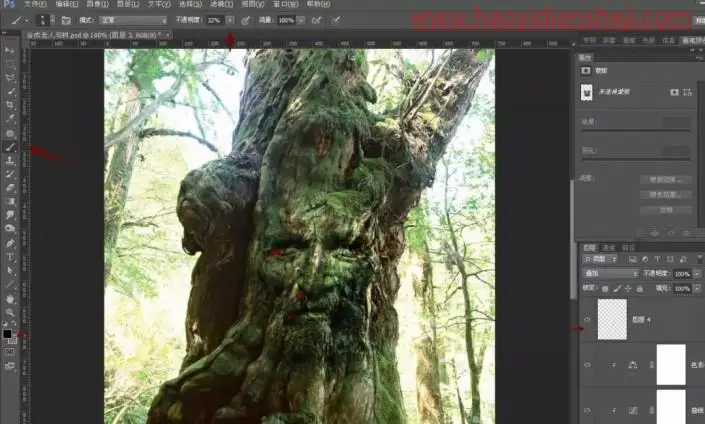Image resolution: width=705 pixels, height=424 pixels.
Task: Select the Clone Stamp tool
Action: coord(9,161)
